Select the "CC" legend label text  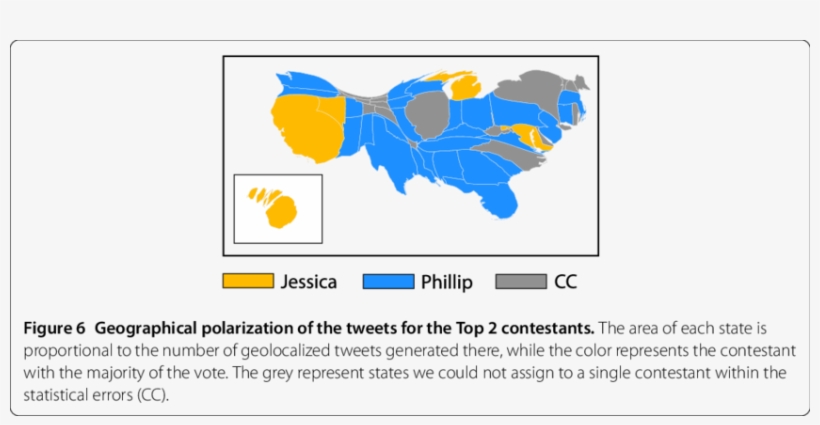pos(565,282)
